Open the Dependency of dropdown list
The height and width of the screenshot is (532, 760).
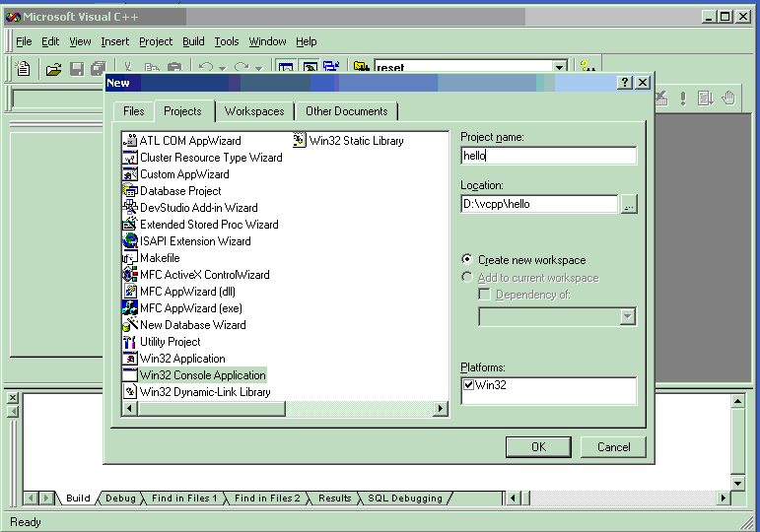click(628, 317)
